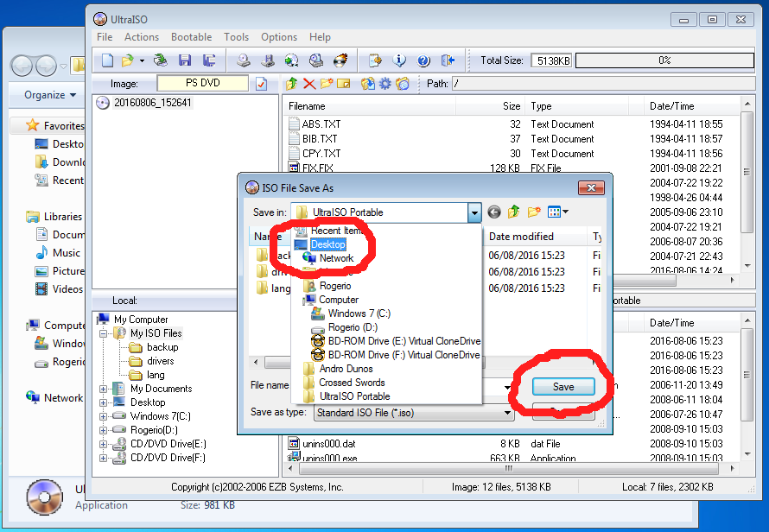This screenshot has height=532, width=769.
Task: Expand the My Documents tree node
Action: (x=105, y=389)
